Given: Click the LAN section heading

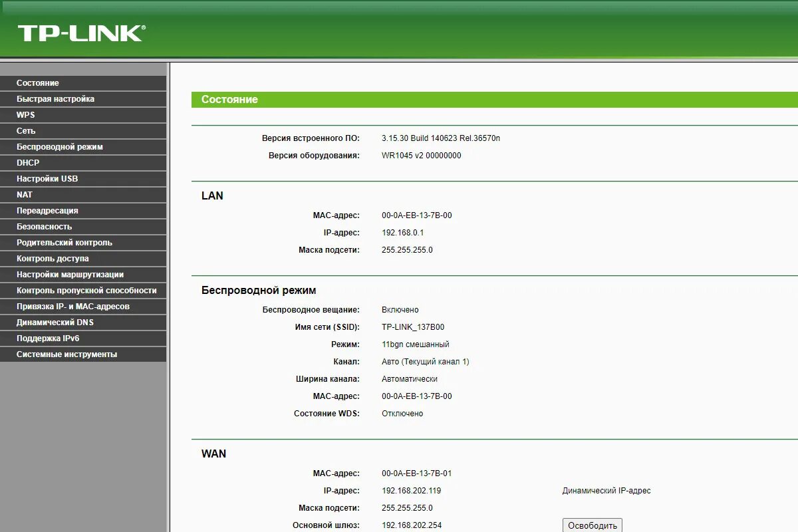Looking at the screenshot, I should point(212,196).
